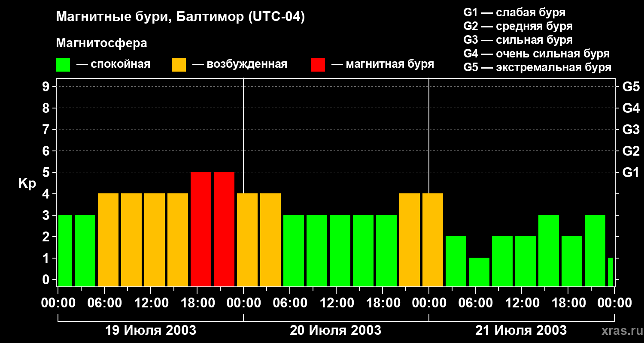Click the '— спокойная' legend label
Screen dimensions: 644x343
point(113,64)
